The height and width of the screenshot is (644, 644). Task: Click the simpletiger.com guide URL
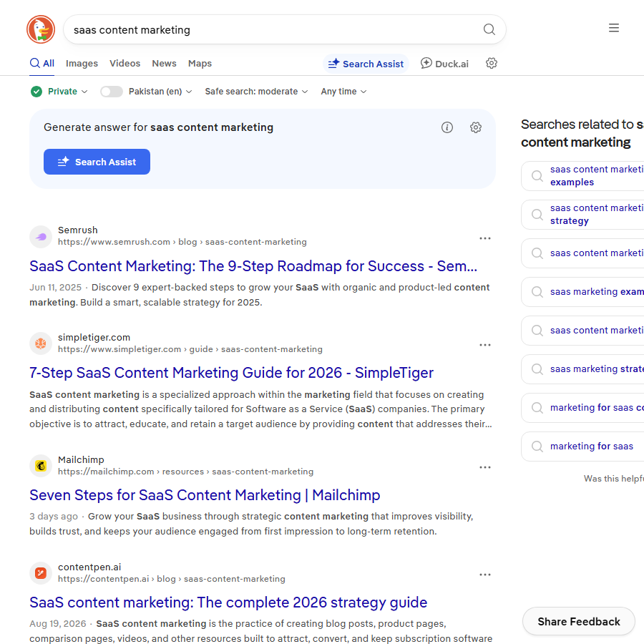pyautogui.click(x=190, y=349)
